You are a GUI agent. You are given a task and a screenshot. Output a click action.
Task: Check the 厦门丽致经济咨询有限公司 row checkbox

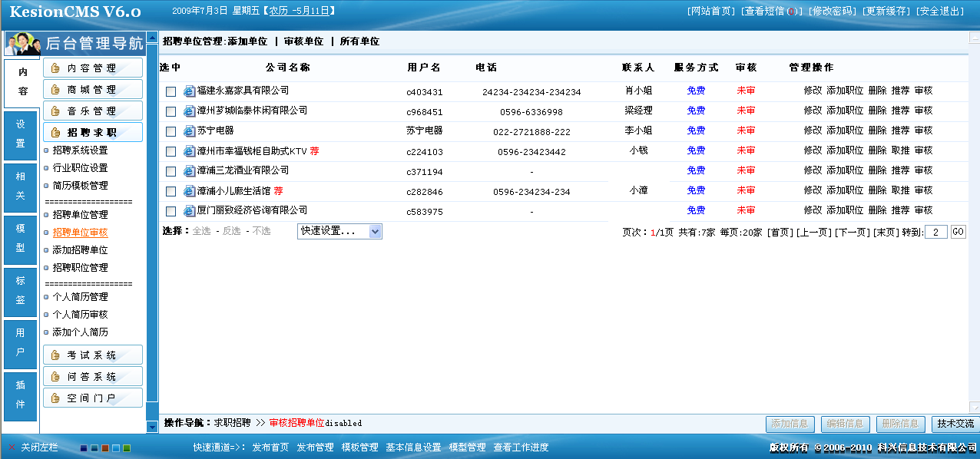click(x=172, y=209)
